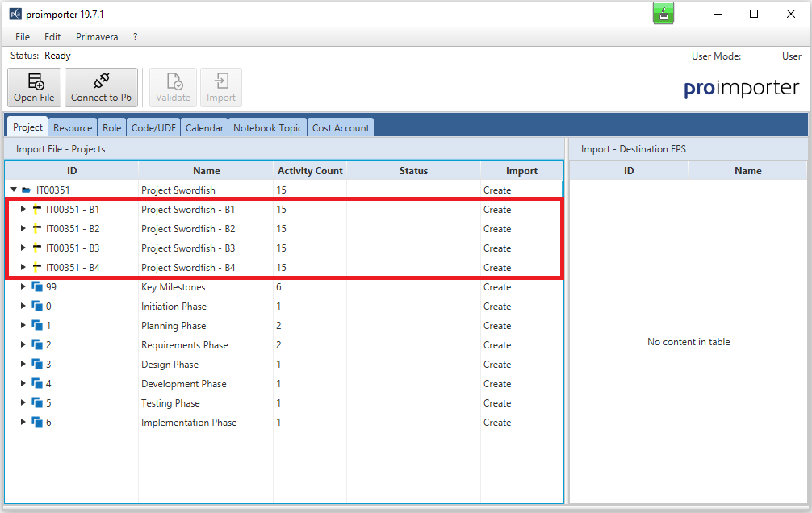Click the Design Phase name cell
812x513 pixels.
point(206,364)
